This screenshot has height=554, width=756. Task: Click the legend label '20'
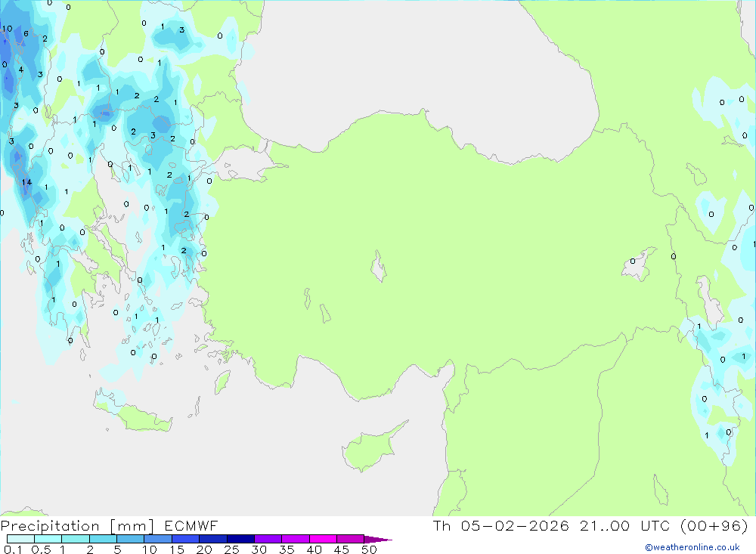click(204, 549)
